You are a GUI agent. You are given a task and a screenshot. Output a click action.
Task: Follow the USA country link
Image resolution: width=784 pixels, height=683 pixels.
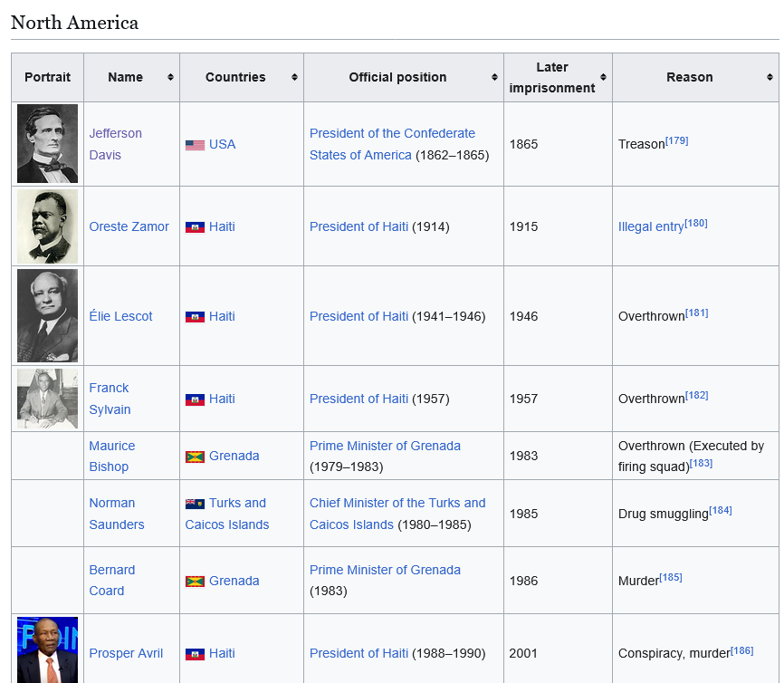223,145
